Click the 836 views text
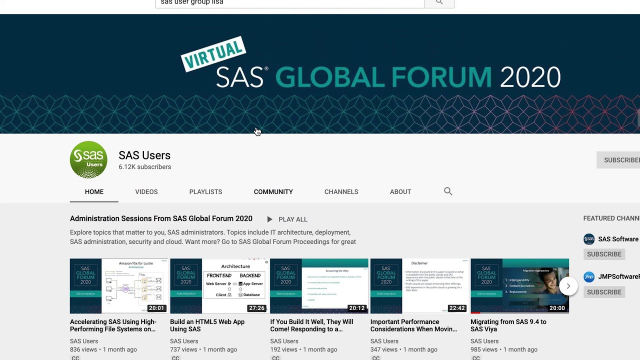640x360 pixels. tap(83, 349)
